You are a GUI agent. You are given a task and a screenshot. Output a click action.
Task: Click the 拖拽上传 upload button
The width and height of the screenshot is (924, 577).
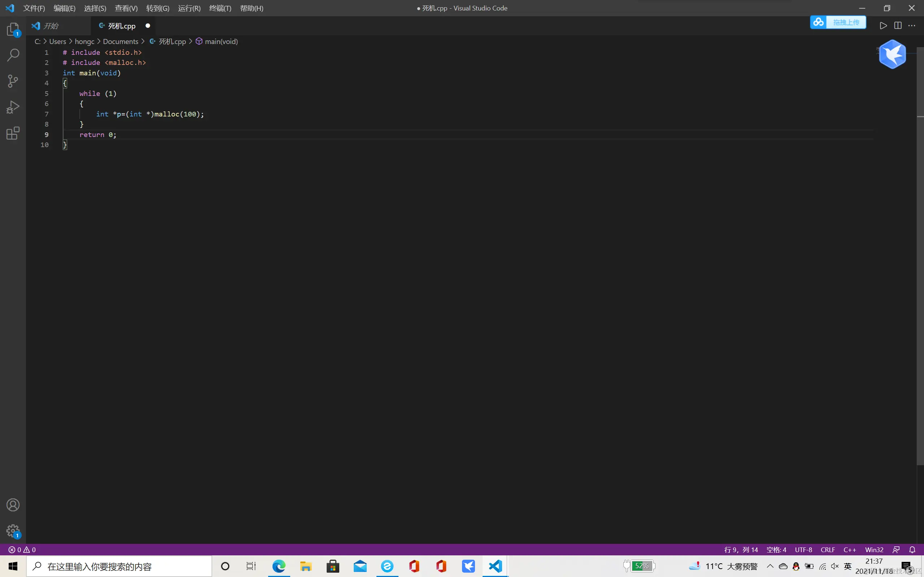point(846,22)
